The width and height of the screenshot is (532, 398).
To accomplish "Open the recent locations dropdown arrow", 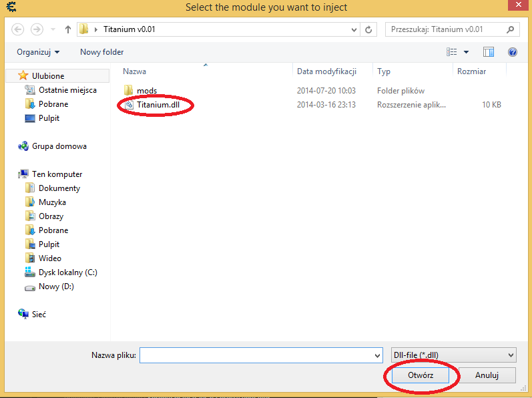I will [x=53, y=29].
